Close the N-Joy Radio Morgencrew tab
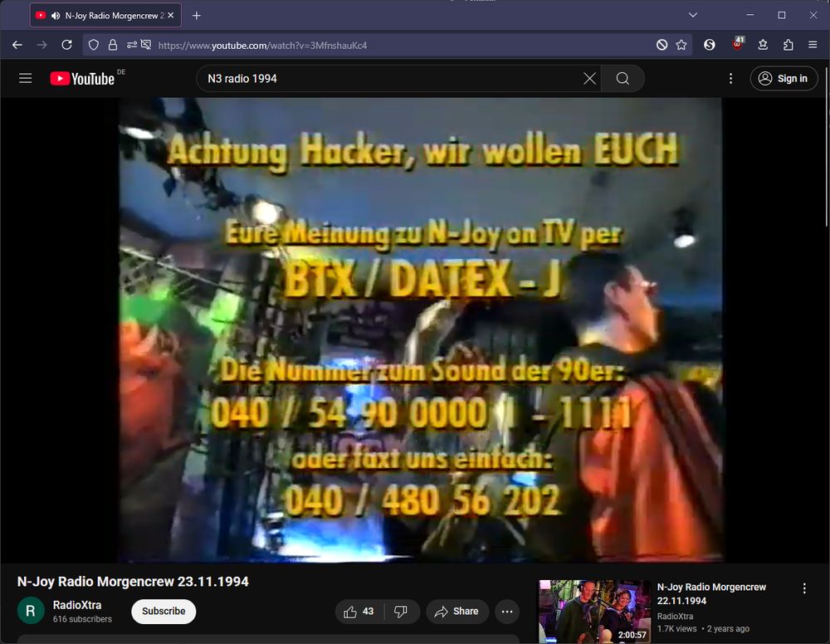The height and width of the screenshot is (644, 830). (170, 15)
